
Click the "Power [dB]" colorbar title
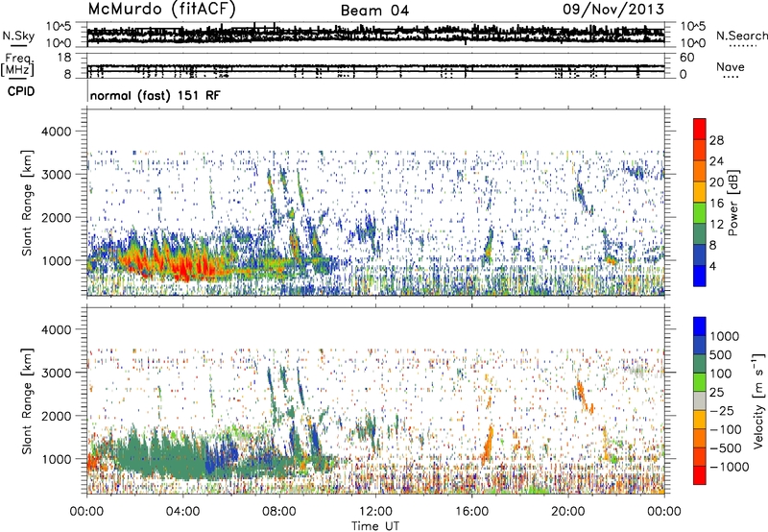[x=732, y=203]
